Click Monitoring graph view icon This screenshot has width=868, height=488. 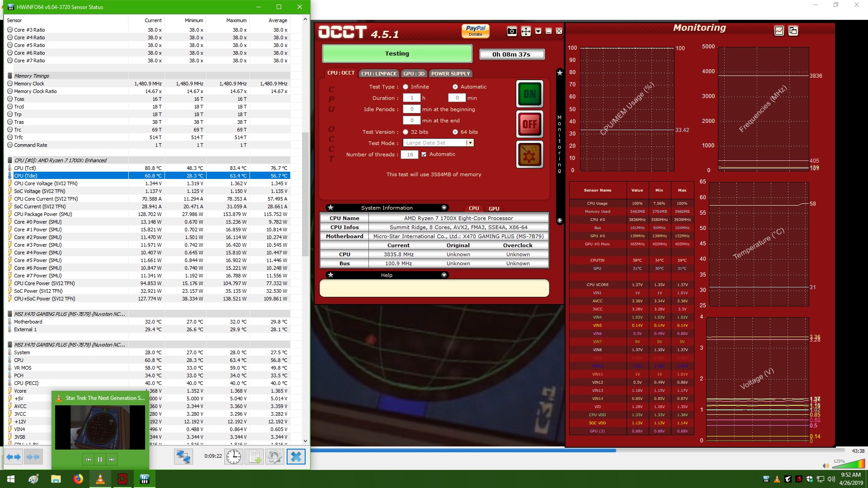click(x=779, y=31)
